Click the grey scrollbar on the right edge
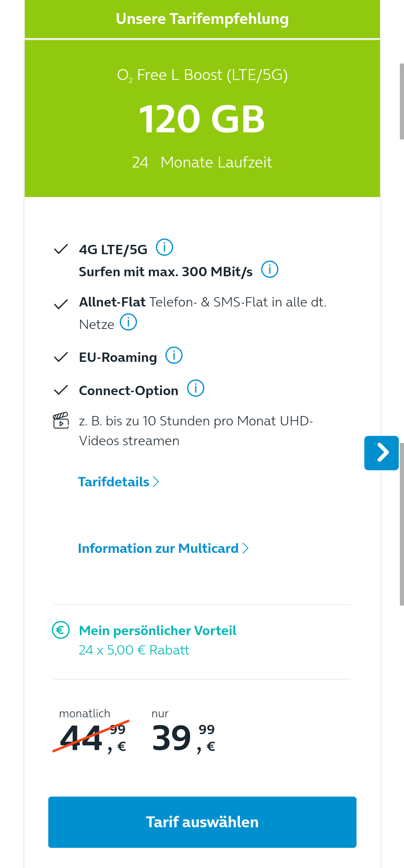This screenshot has width=404, height=868. pos(402,524)
